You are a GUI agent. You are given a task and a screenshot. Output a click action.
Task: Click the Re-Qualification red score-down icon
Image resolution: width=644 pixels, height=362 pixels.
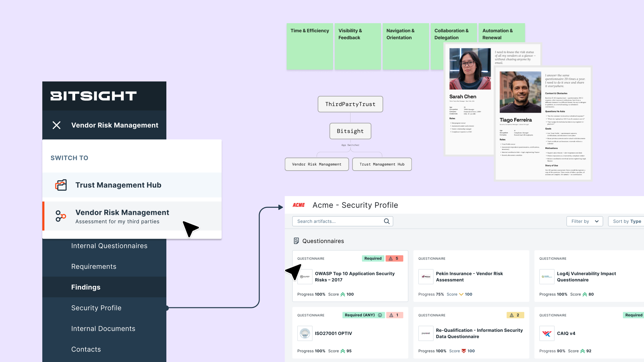point(464,351)
